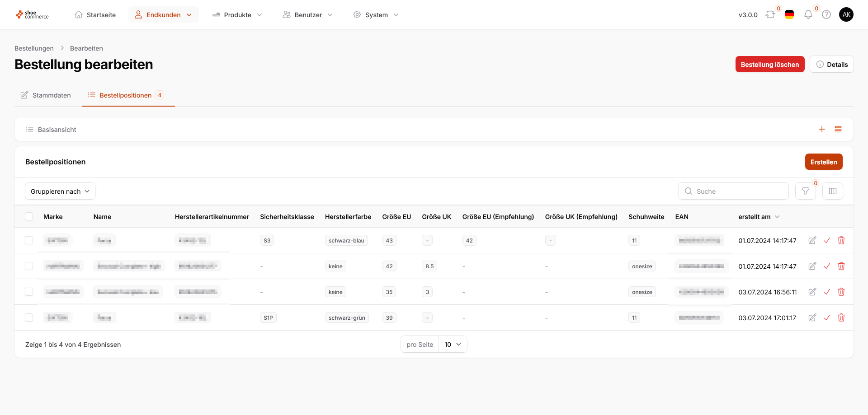Screen dimensions: 868x415
Task: Expand the Produkte navigation menu
Action: 237,15
